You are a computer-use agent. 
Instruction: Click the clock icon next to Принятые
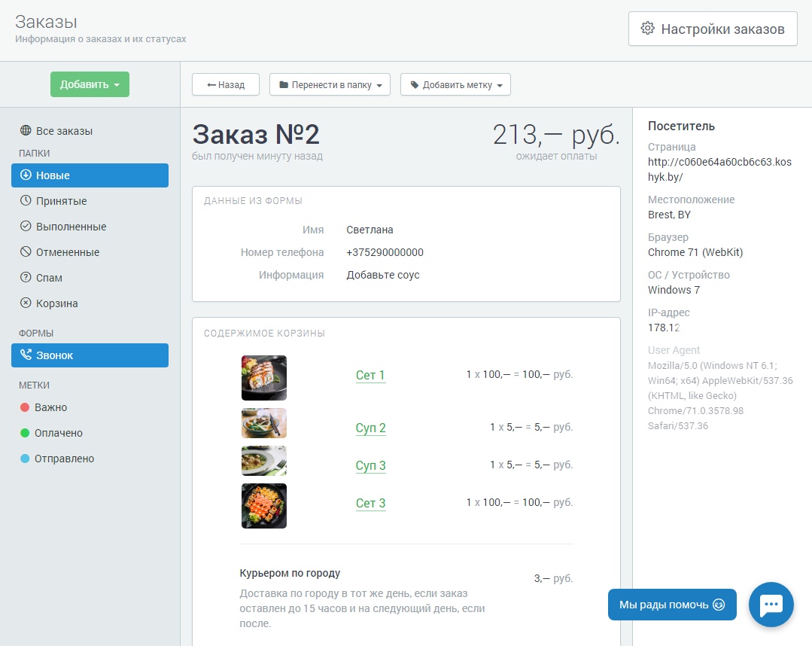pos(26,201)
